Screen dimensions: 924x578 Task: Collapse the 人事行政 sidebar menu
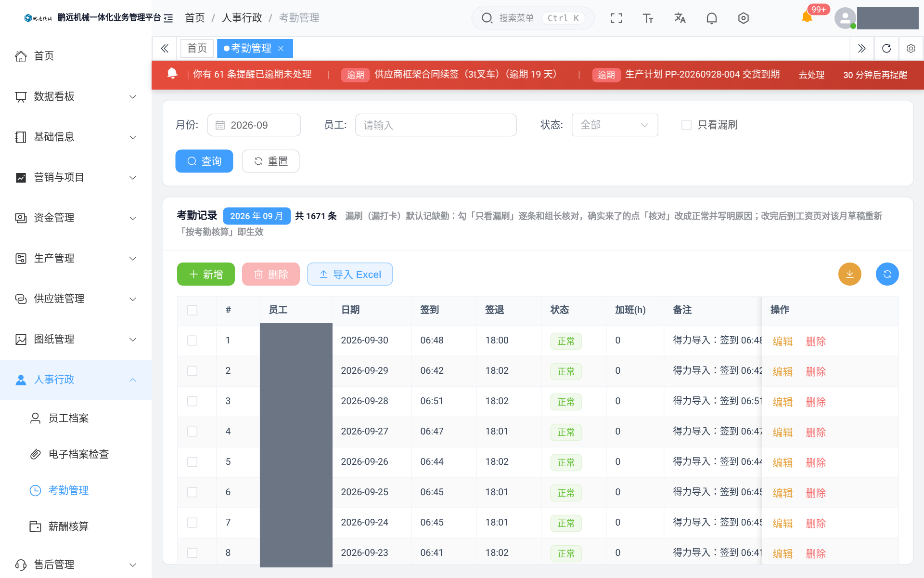tap(76, 380)
